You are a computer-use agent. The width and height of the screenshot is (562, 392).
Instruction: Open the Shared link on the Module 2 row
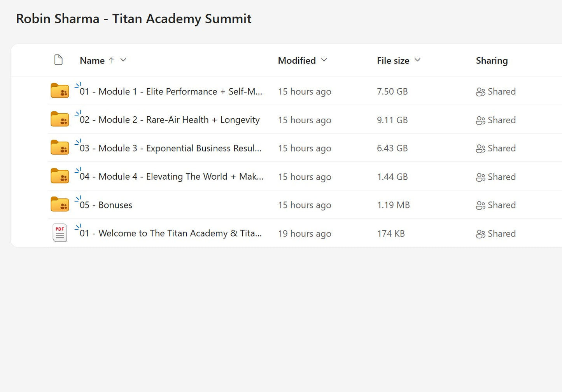pyautogui.click(x=501, y=120)
